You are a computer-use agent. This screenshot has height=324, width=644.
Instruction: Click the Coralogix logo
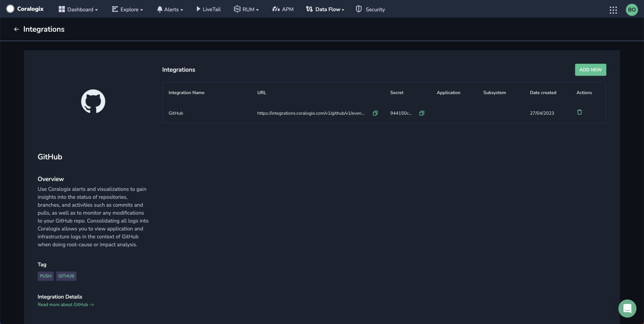point(25,9)
